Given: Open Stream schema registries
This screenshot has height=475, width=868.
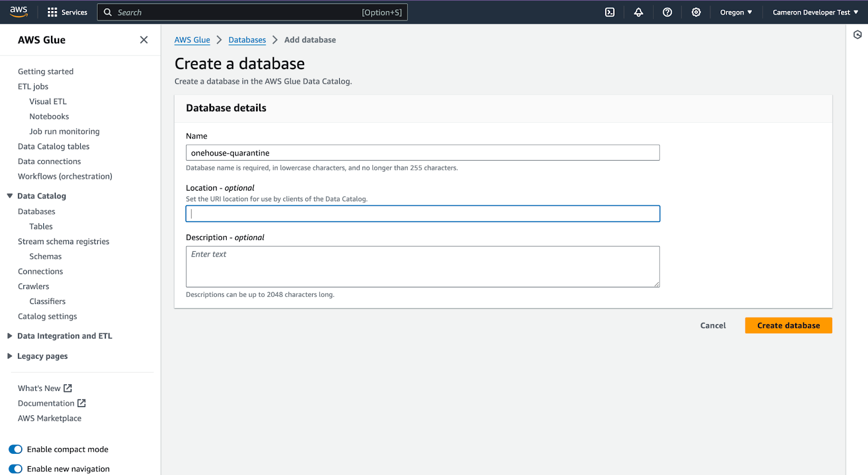Looking at the screenshot, I should pyautogui.click(x=63, y=242).
